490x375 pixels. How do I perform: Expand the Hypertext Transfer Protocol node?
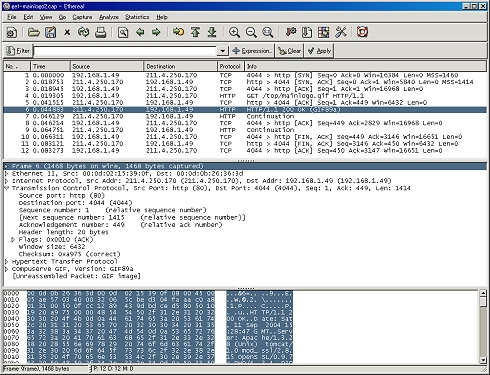(7, 261)
